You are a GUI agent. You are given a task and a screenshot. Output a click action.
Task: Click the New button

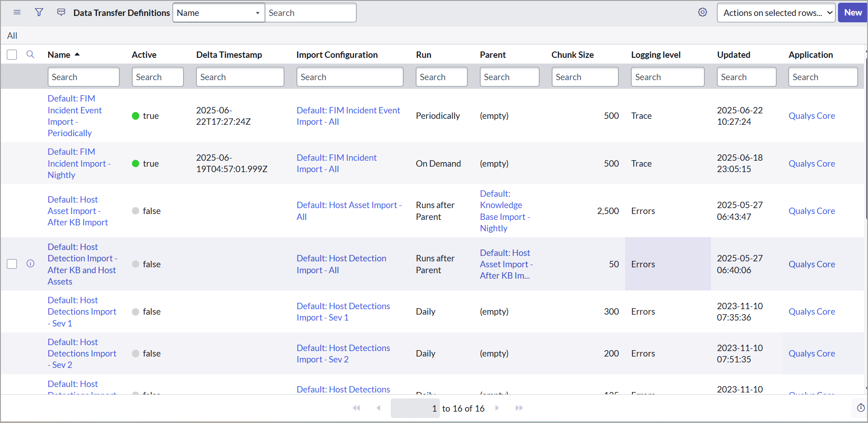[x=853, y=13]
